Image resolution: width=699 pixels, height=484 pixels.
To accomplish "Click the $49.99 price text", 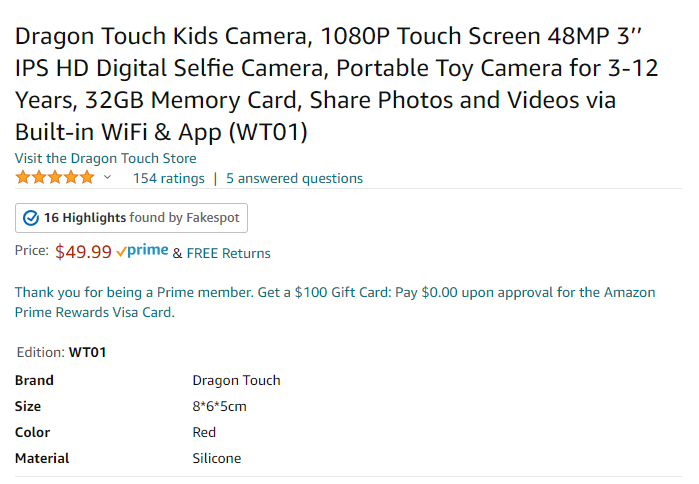I will click(83, 252).
